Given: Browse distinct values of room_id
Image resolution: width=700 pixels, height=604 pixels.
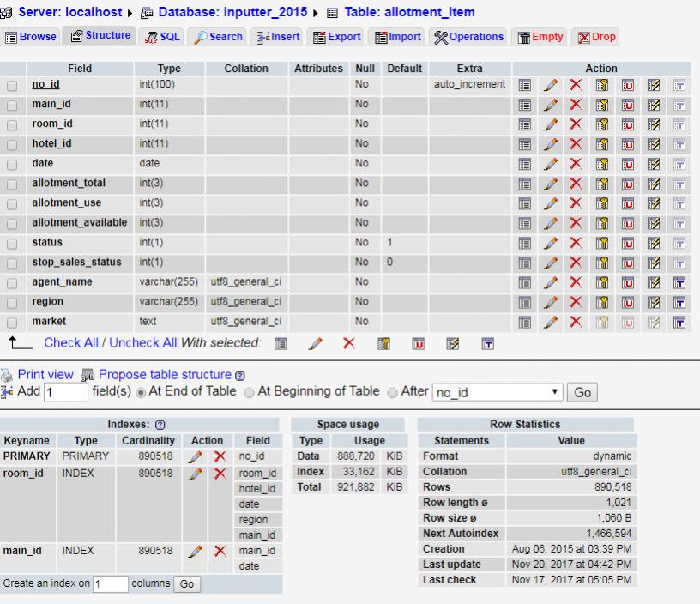Looking at the screenshot, I should 524,124.
